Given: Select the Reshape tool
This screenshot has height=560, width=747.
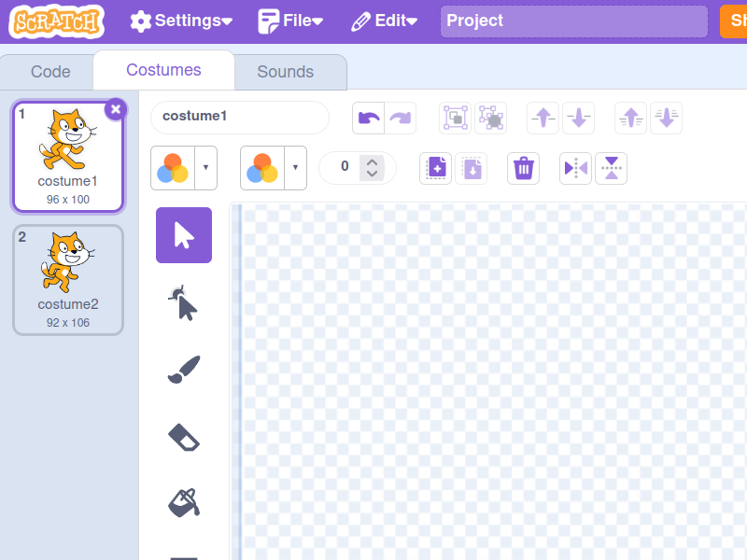Looking at the screenshot, I should coord(184,302).
